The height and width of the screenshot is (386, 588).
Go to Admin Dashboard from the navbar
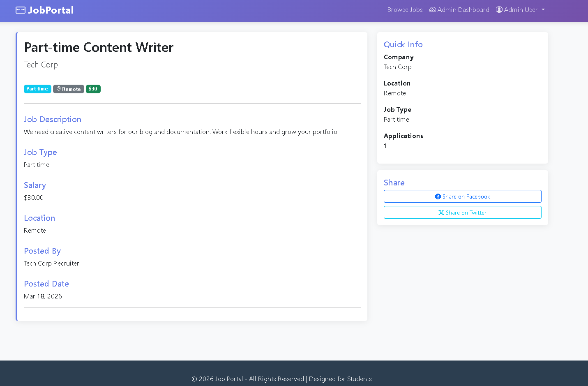[459, 10]
